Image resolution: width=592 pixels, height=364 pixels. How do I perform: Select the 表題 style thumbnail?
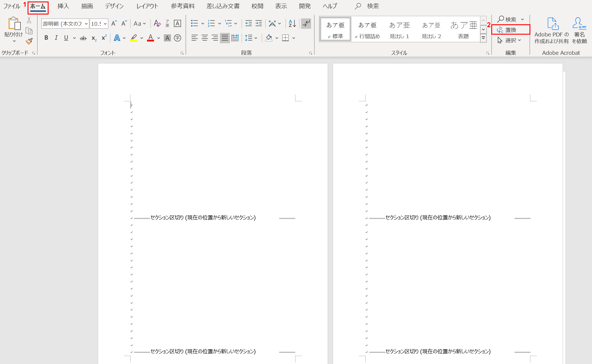click(463, 29)
